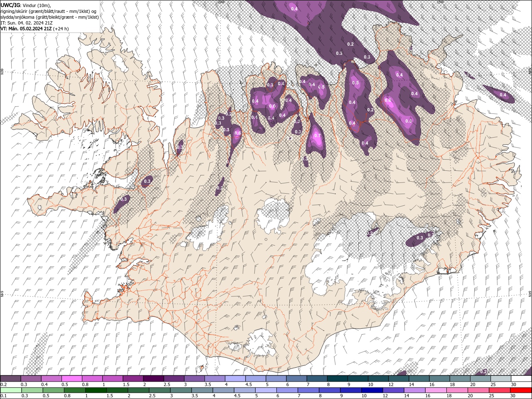
Task: Click the '14' label in the snow scale row
Action: [x=412, y=384]
